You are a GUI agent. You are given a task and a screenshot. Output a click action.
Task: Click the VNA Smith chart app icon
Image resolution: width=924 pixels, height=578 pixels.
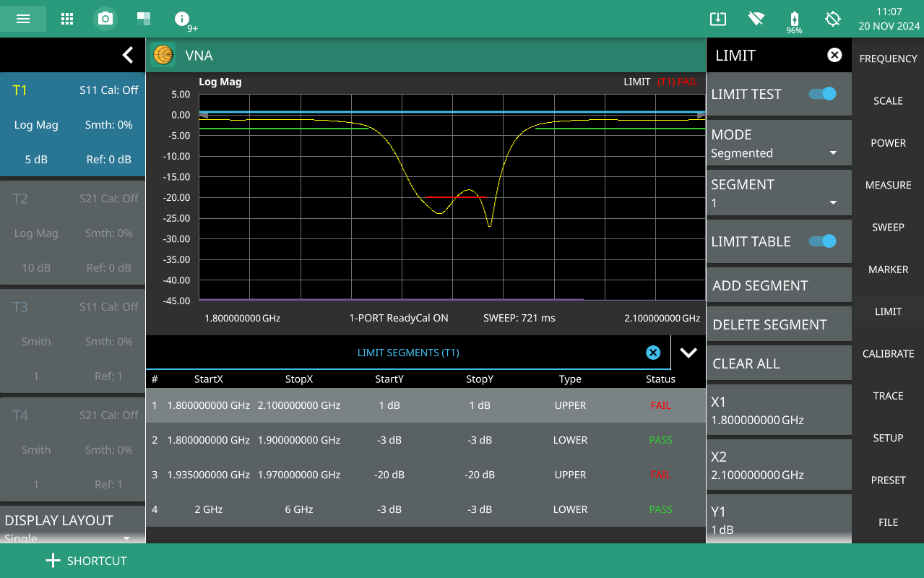(163, 55)
